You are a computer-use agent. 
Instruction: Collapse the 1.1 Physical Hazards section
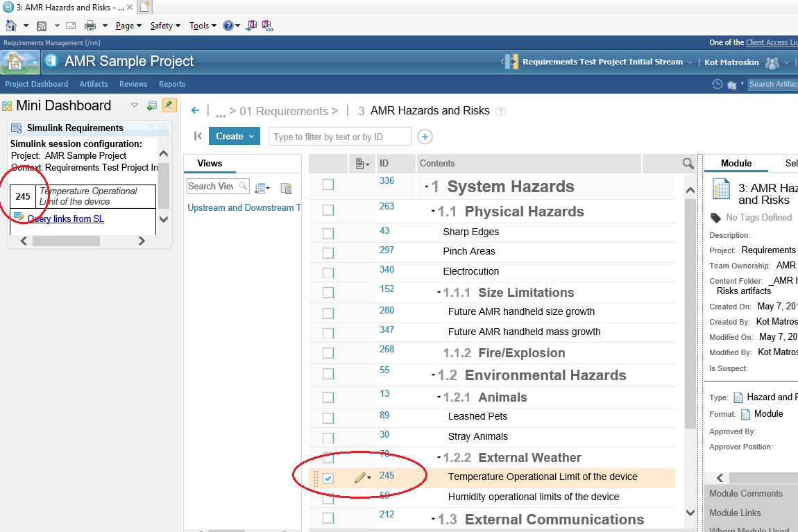point(433,211)
